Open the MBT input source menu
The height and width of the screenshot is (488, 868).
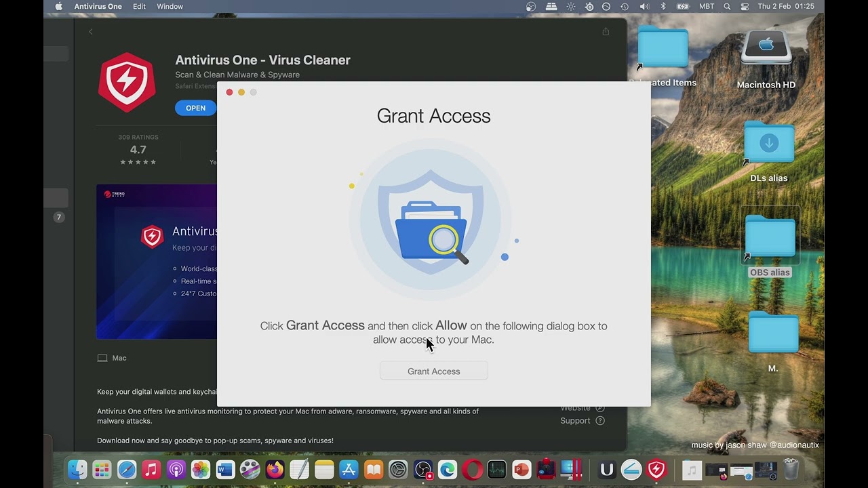pyautogui.click(x=707, y=6)
